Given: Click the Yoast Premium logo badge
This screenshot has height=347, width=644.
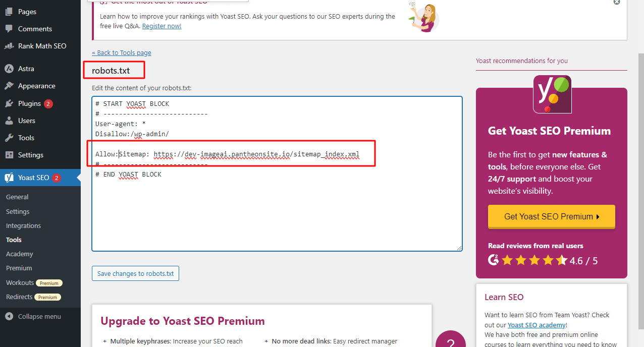Looking at the screenshot, I should (552, 94).
